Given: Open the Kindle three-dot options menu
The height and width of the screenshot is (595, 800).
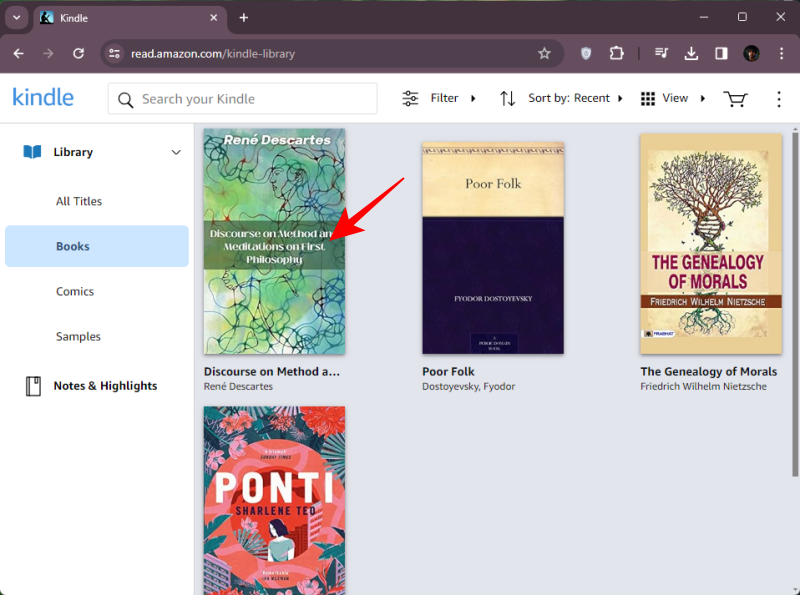Looking at the screenshot, I should click(x=779, y=99).
